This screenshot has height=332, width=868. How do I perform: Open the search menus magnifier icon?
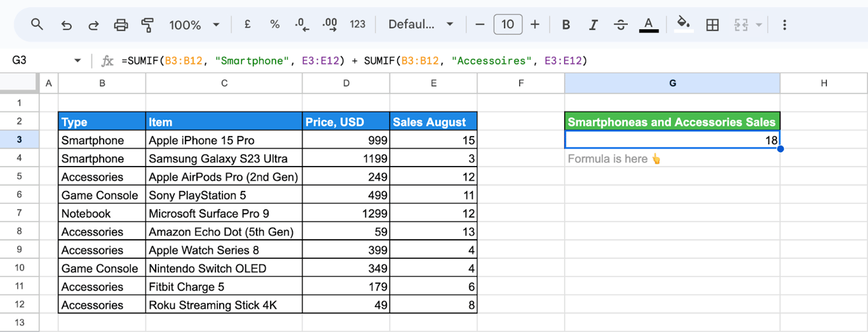coord(37,25)
